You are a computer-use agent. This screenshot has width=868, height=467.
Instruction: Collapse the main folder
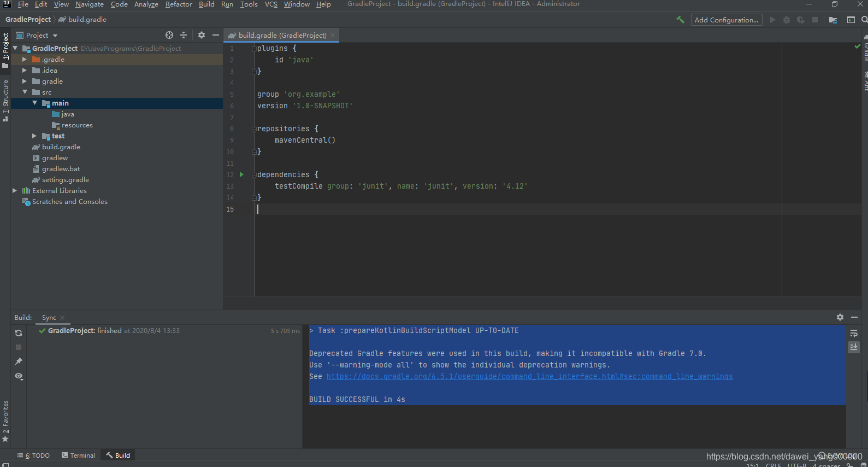click(34, 103)
